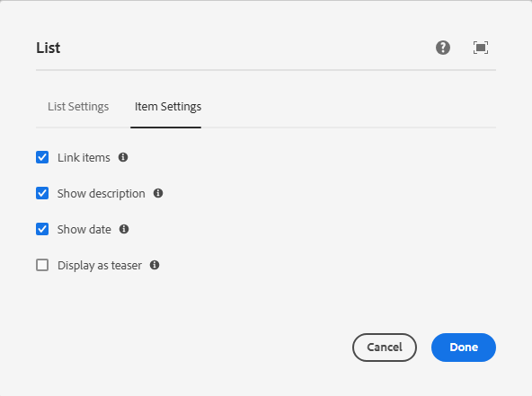Click the Show date label text
The width and height of the screenshot is (532, 396).
pos(84,230)
